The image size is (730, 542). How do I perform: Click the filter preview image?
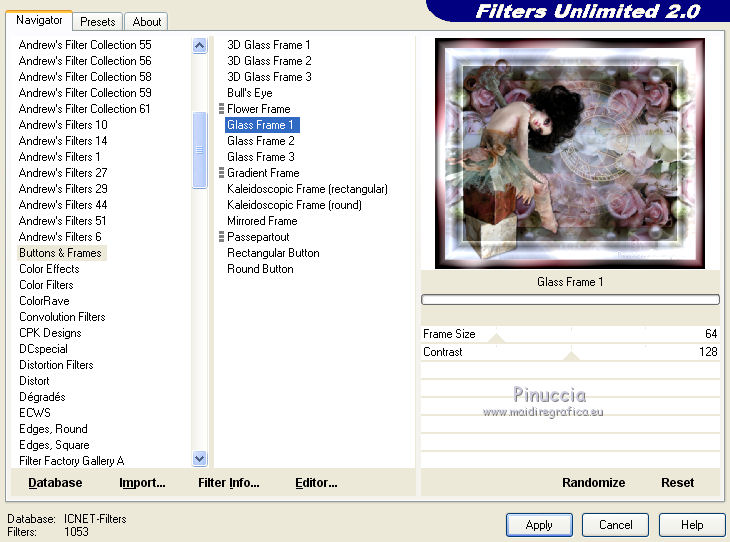click(570, 154)
